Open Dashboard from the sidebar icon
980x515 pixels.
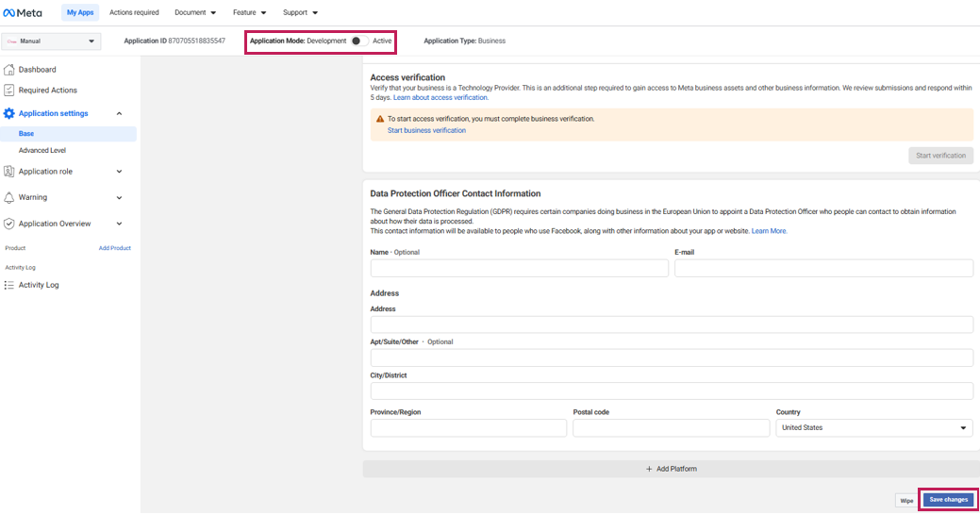click(9, 70)
